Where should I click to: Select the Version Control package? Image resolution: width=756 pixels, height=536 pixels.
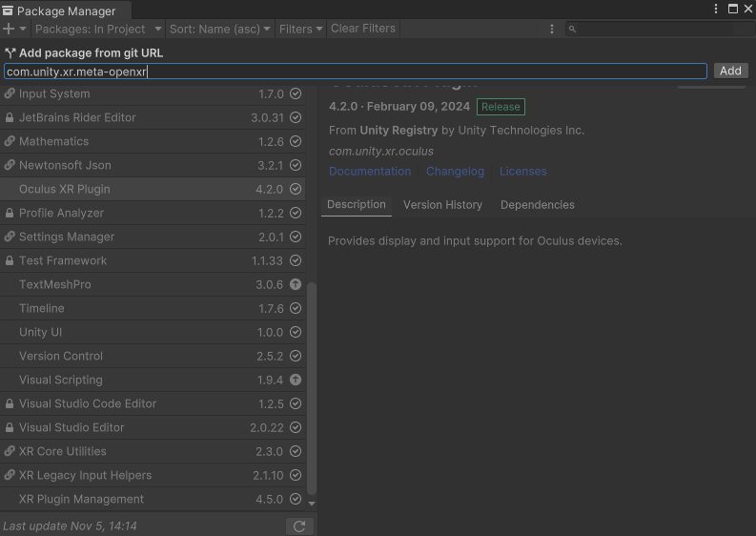(153, 356)
